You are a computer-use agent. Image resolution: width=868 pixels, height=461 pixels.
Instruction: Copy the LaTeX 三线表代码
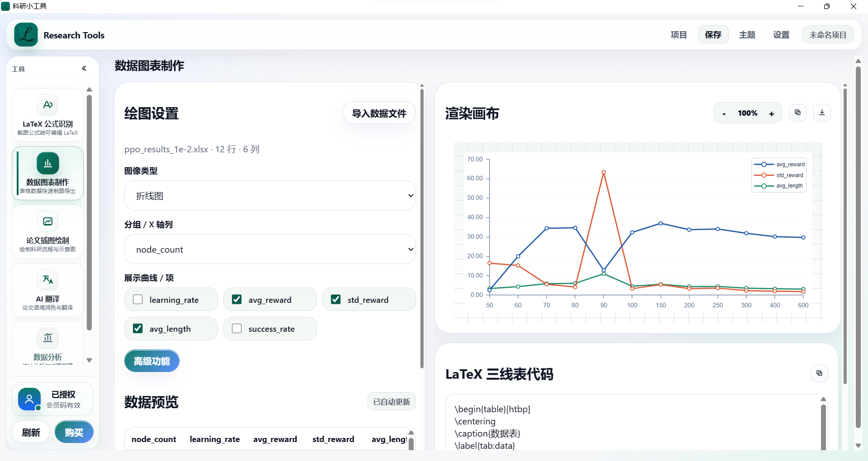tap(819, 373)
